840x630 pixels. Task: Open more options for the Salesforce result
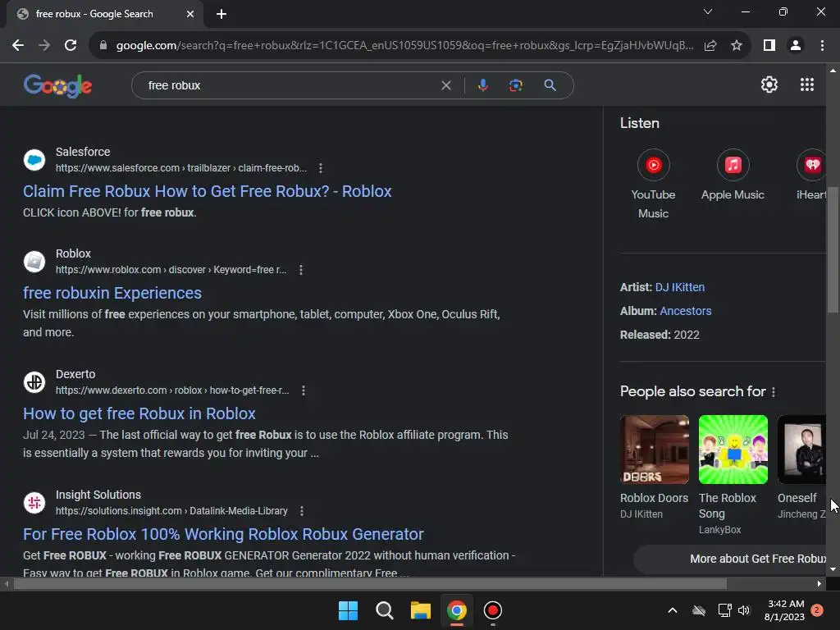click(321, 168)
